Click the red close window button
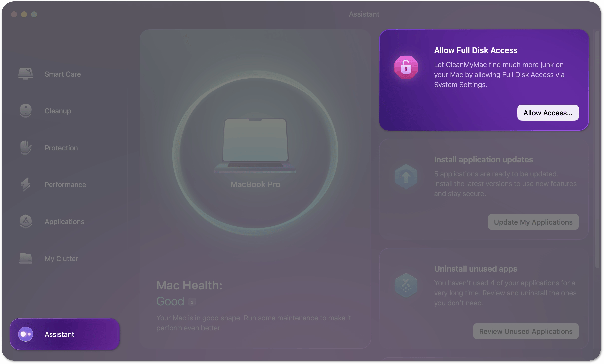Screen dimensions: 604x364 (x=14, y=14)
